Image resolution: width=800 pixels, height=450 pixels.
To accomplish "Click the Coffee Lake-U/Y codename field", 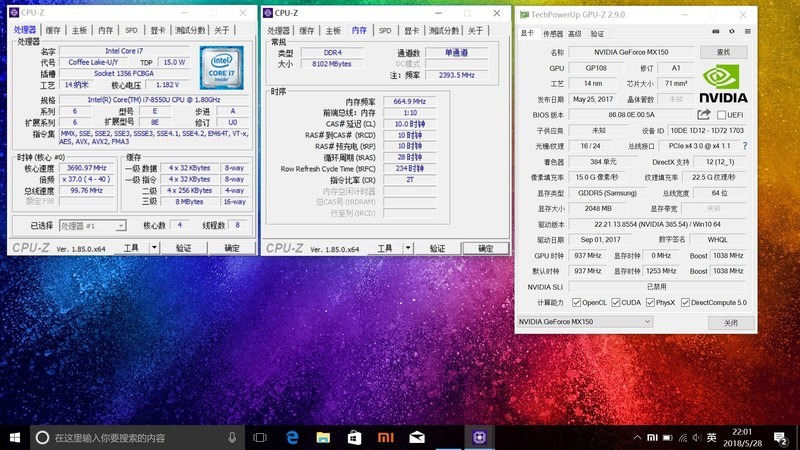I will pyautogui.click(x=93, y=62).
